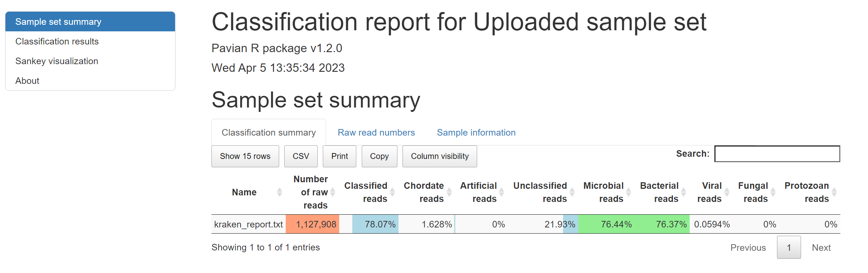868x273 pixels.
Task: Go to Sankey visualization section
Action: pos(57,61)
